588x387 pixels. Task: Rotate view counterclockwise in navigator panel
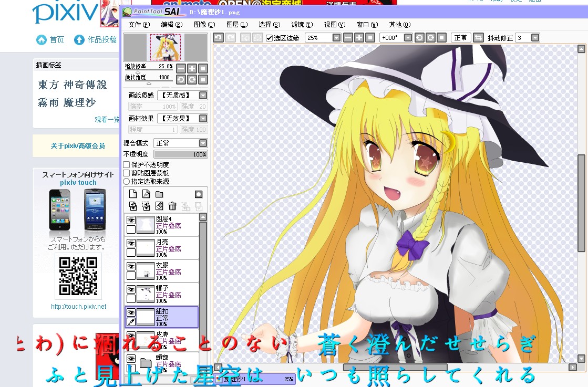pos(181,79)
